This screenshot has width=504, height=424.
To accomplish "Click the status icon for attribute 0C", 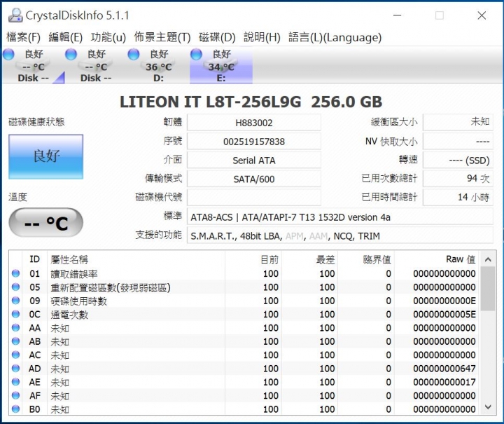I will pos(15,314).
